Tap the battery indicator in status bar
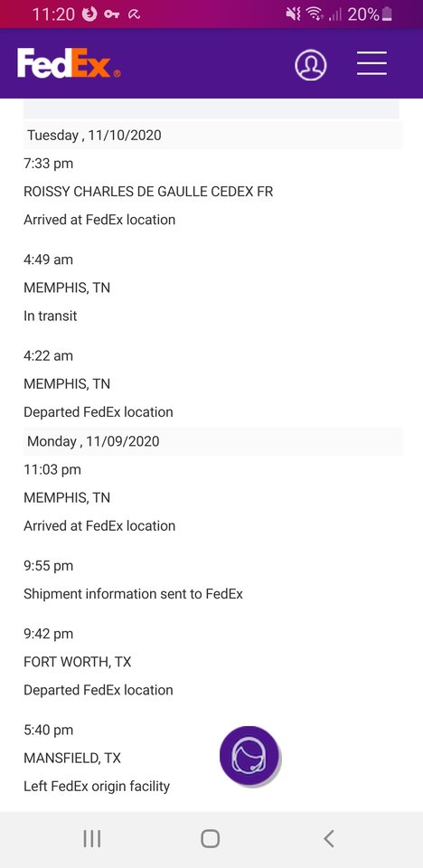Viewport: 423px width, 868px height. click(388, 14)
